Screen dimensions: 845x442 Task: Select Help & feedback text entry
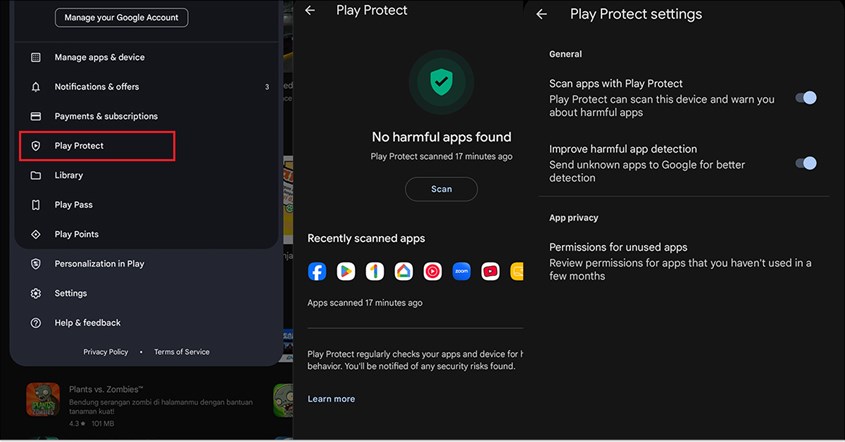pos(88,323)
